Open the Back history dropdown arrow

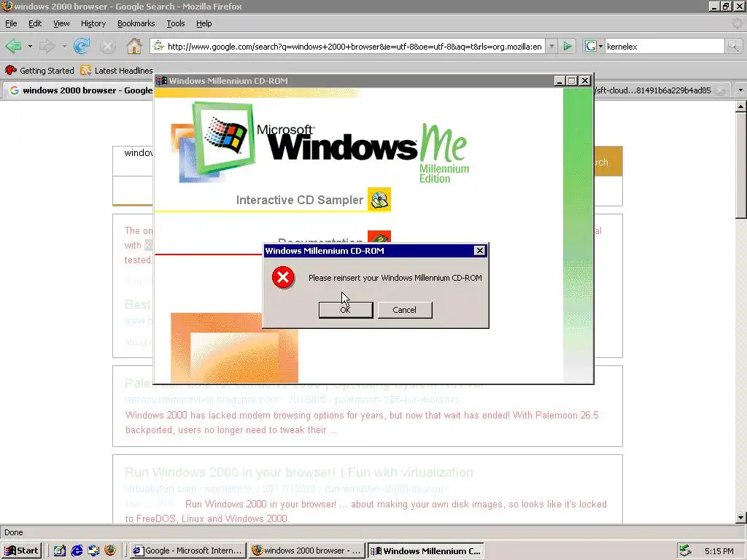pos(30,46)
